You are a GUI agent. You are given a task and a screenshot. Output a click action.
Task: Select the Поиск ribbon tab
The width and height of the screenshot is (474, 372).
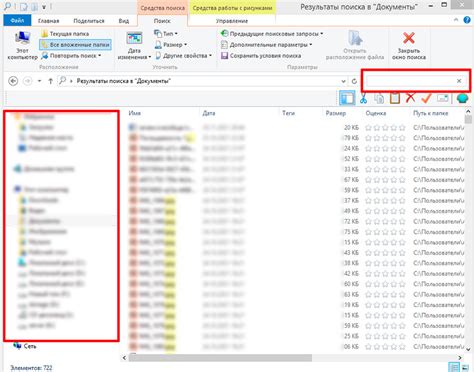click(x=162, y=21)
